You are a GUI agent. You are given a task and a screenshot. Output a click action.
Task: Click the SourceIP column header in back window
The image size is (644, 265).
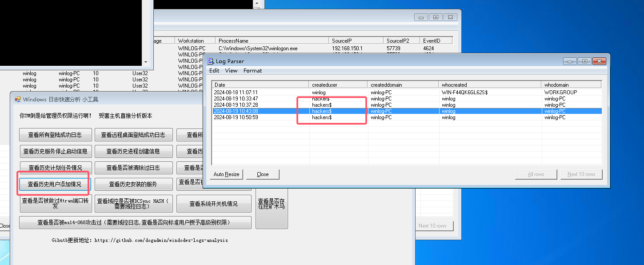coord(356,41)
